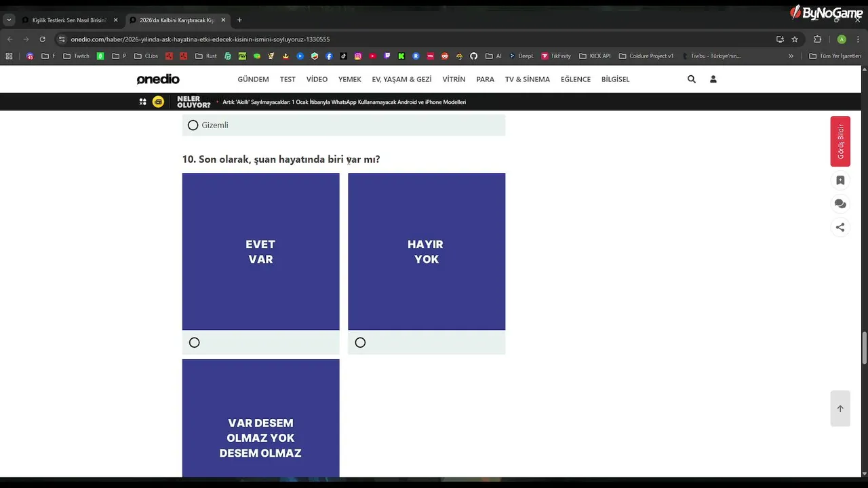Click the browser back arrow

(x=10, y=39)
